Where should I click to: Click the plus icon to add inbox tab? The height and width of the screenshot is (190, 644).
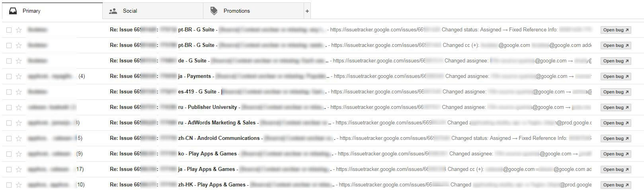tap(307, 11)
